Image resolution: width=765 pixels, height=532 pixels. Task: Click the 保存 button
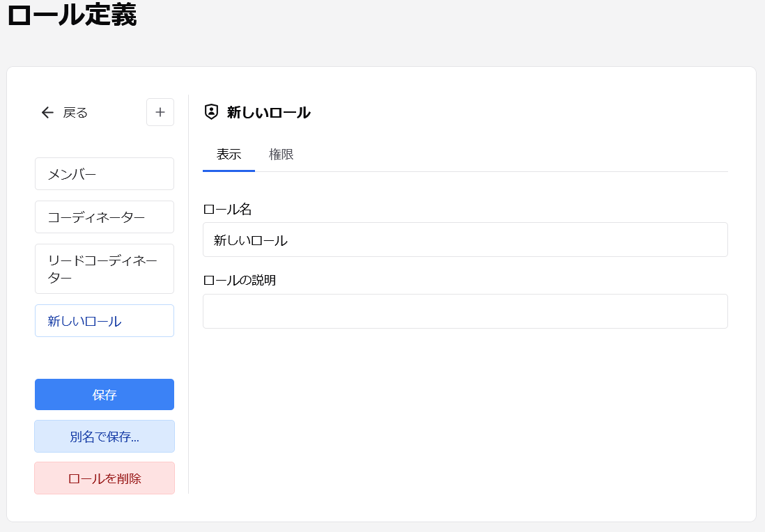(104, 394)
